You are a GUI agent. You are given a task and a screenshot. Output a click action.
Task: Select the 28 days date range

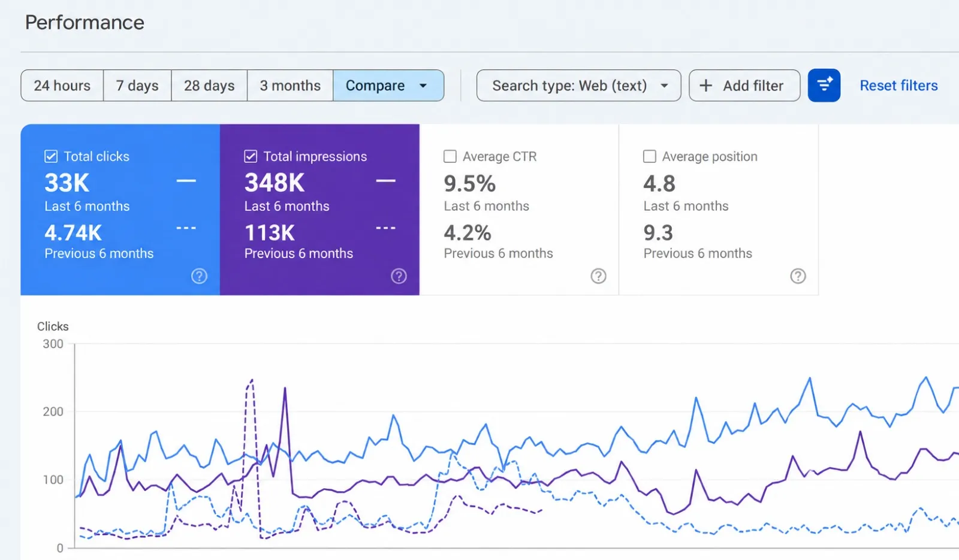pyautogui.click(x=209, y=86)
